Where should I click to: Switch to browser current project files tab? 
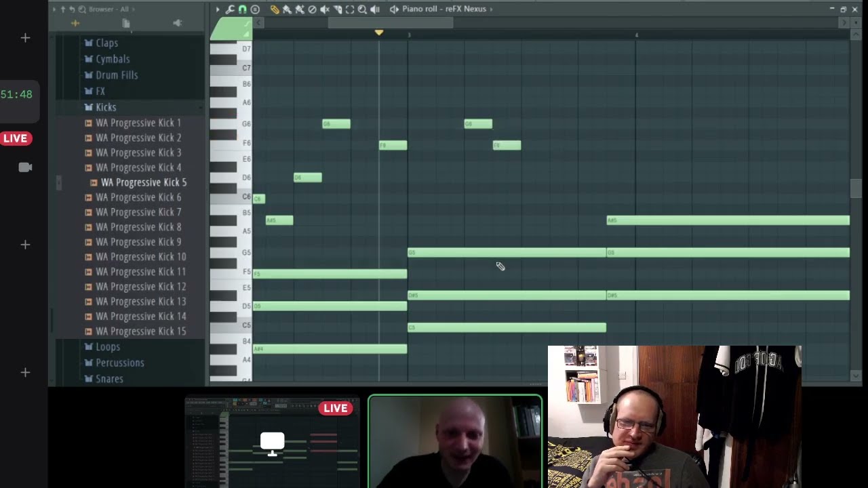(x=126, y=24)
